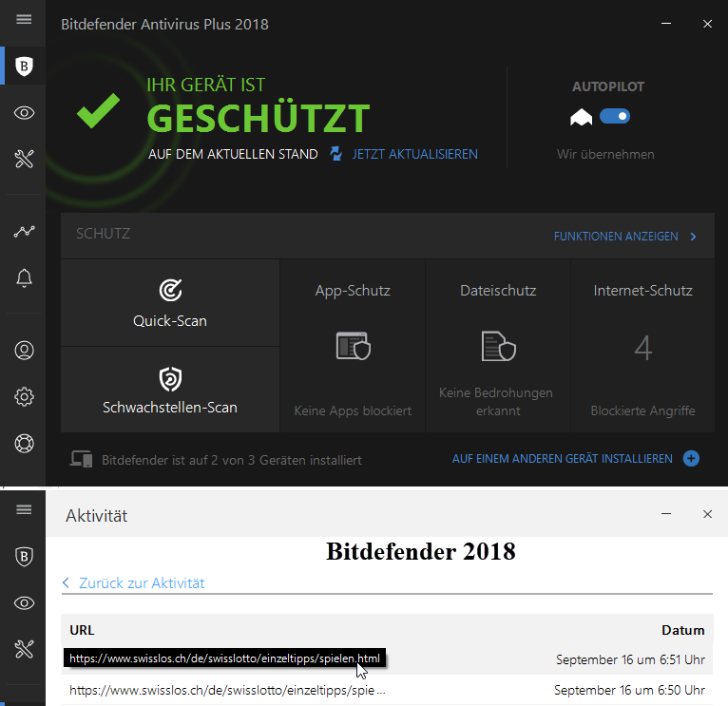Close the Aktivität window
The image size is (728, 706).
click(x=707, y=514)
